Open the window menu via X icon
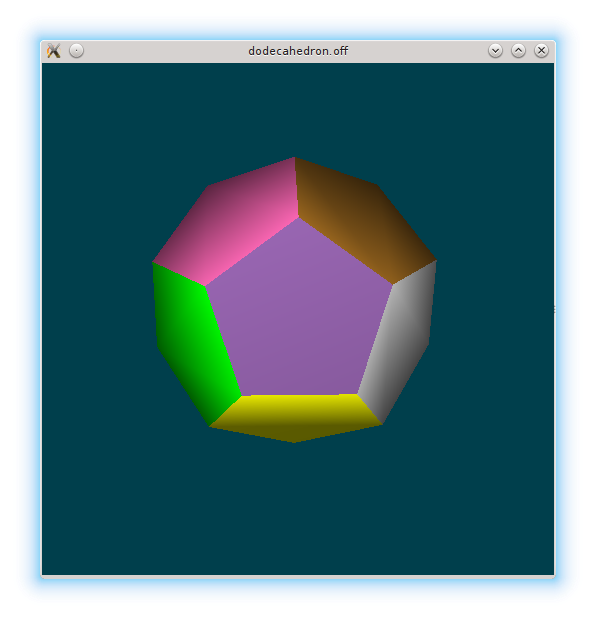This screenshot has height=619, width=596. coord(54,51)
